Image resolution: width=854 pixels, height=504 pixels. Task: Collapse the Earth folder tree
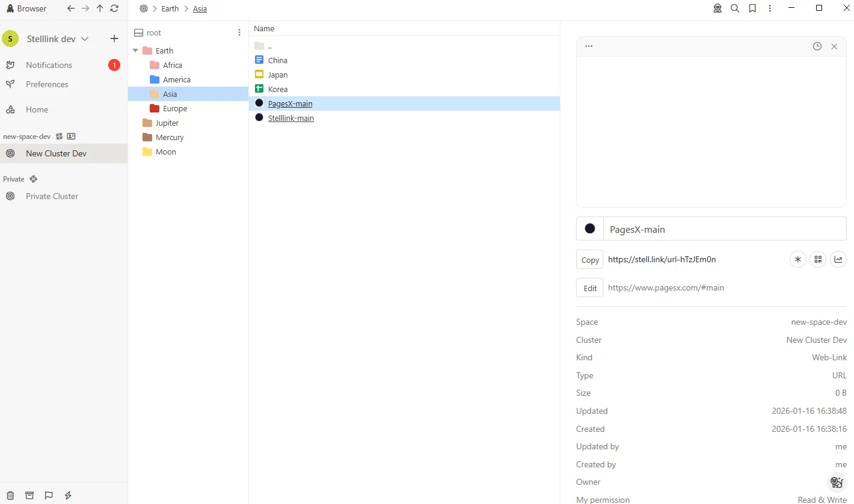135,51
